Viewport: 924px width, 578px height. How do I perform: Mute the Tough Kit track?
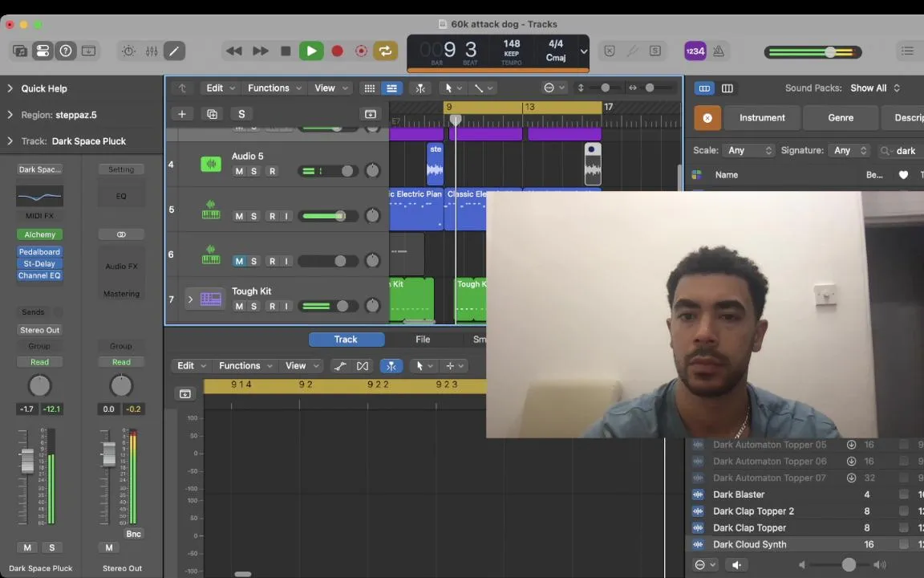click(239, 306)
